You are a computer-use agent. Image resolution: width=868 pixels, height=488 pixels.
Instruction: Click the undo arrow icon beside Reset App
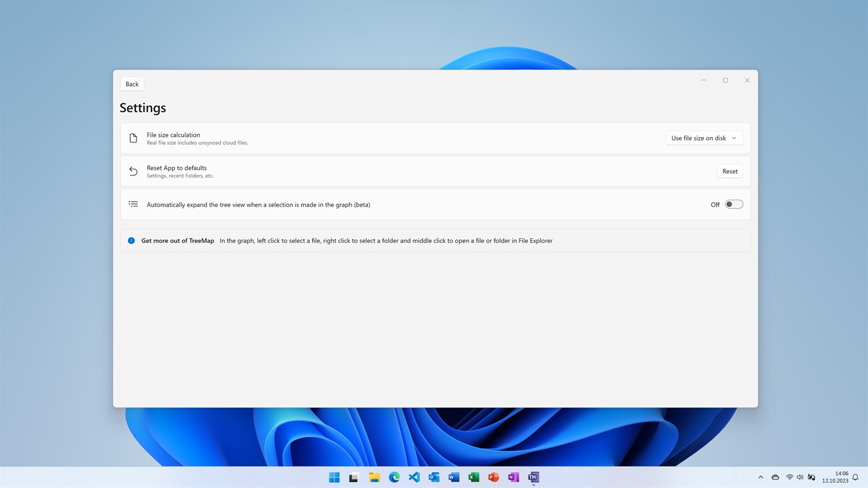pyautogui.click(x=133, y=171)
